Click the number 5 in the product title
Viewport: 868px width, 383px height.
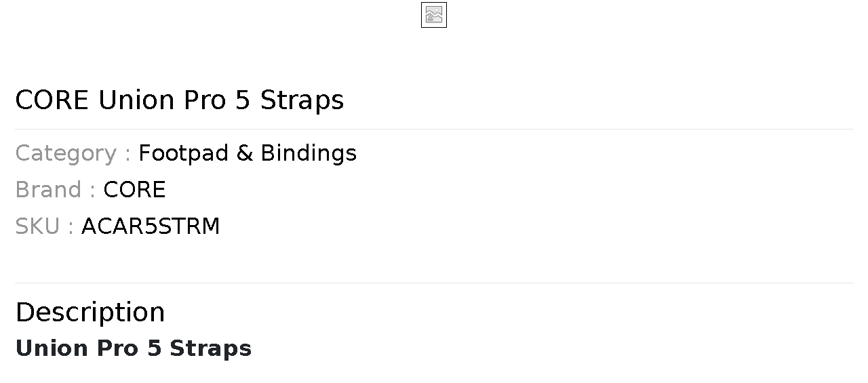tap(243, 100)
